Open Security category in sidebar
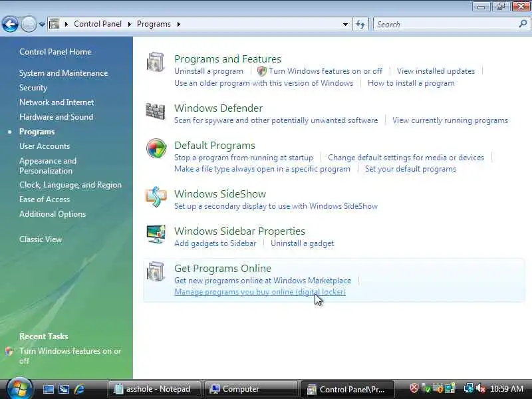This screenshot has height=399, width=532. click(x=33, y=88)
